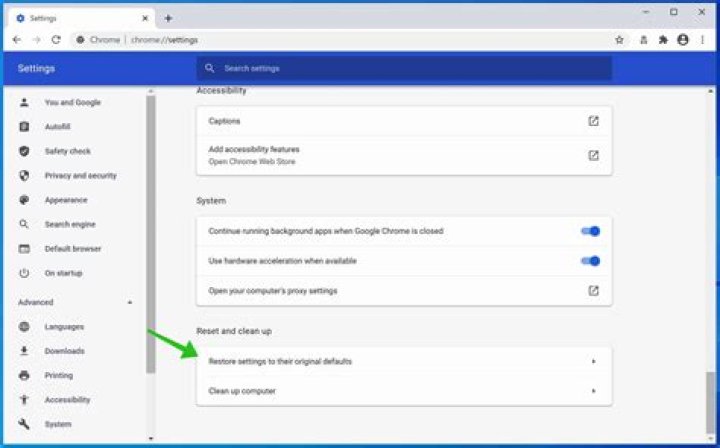The height and width of the screenshot is (448, 720).
Task: Click the Captions row label
Action: pos(224,121)
